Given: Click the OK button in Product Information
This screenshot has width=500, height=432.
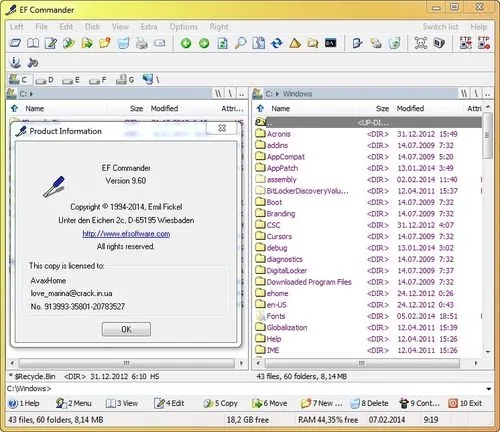Looking at the screenshot, I should [x=126, y=329].
